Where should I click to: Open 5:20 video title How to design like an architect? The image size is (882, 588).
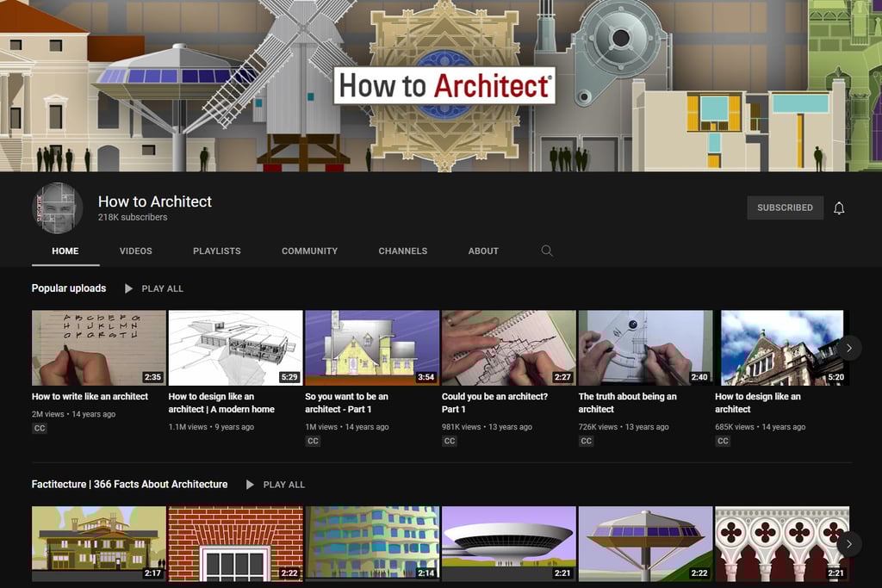tap(758, 403)
